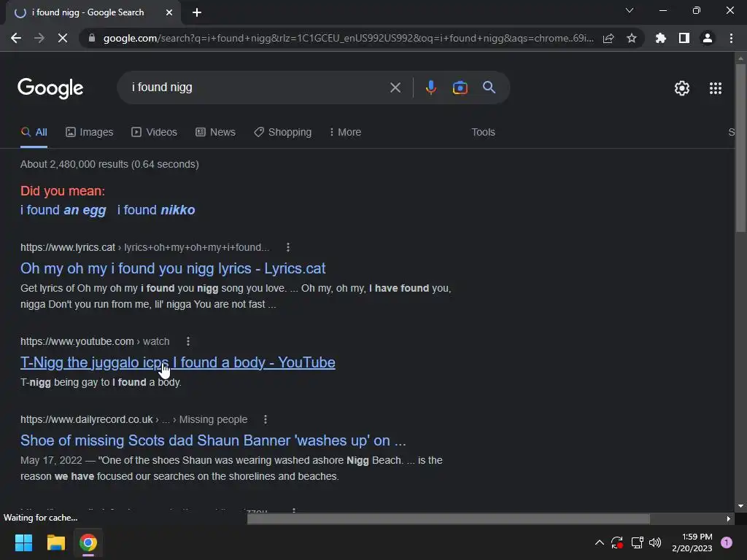Open the search Tools options
This screenshot has width=747, height=560.
[483, 133]
